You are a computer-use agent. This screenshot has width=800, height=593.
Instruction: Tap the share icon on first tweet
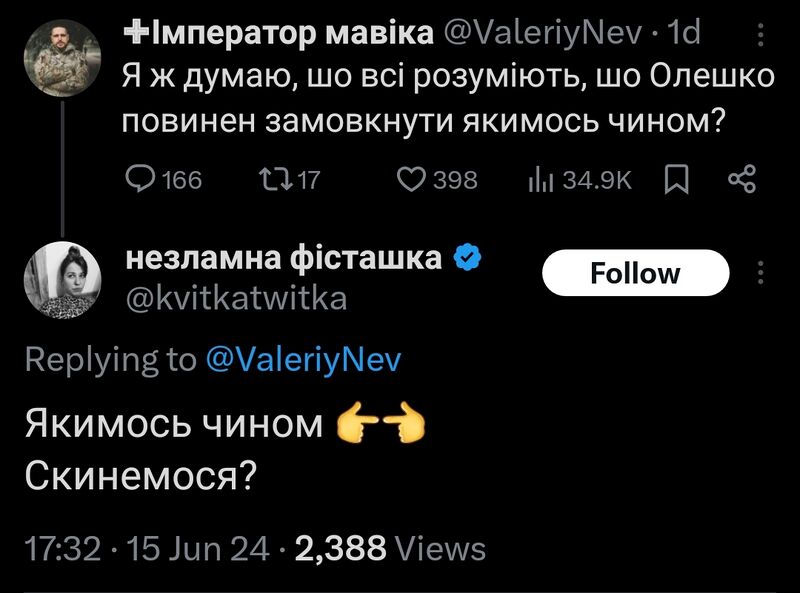click(x=741, y=180)
